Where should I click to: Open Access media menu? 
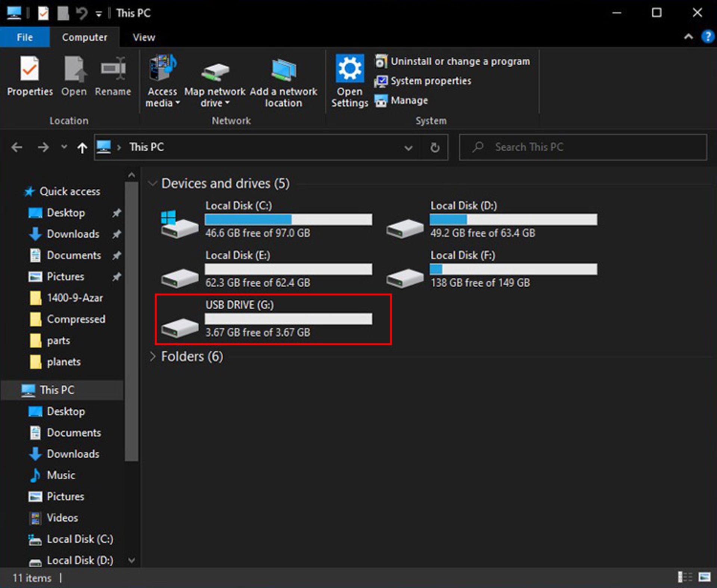click(x=162, y=80)
